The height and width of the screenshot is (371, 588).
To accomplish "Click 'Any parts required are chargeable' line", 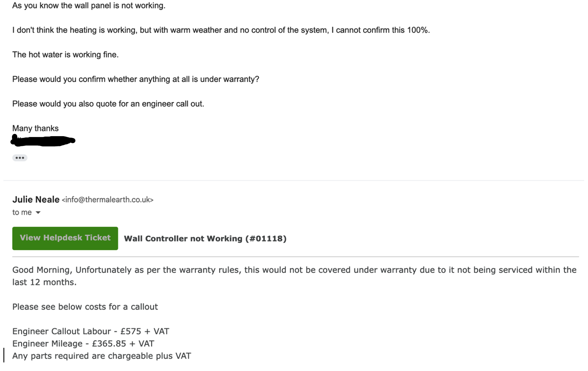I will tap(102, 356).
